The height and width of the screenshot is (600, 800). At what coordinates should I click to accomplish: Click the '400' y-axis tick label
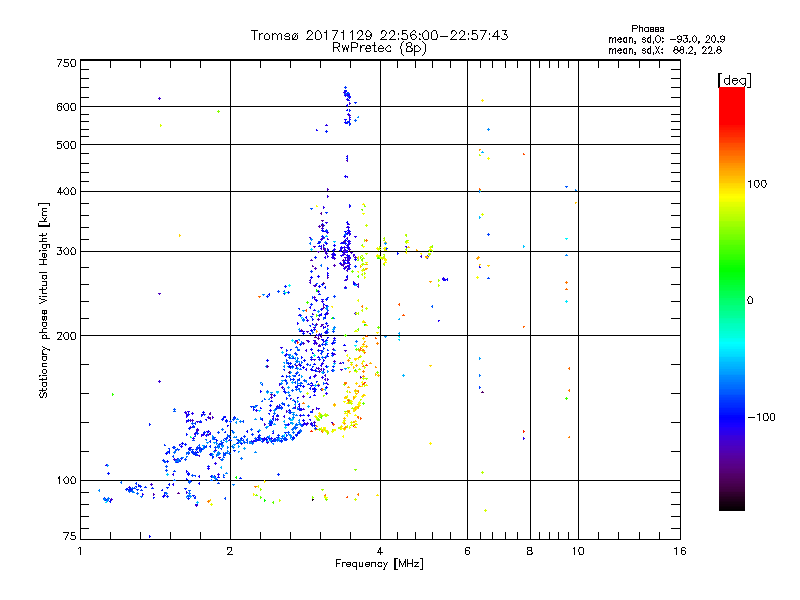66,192
